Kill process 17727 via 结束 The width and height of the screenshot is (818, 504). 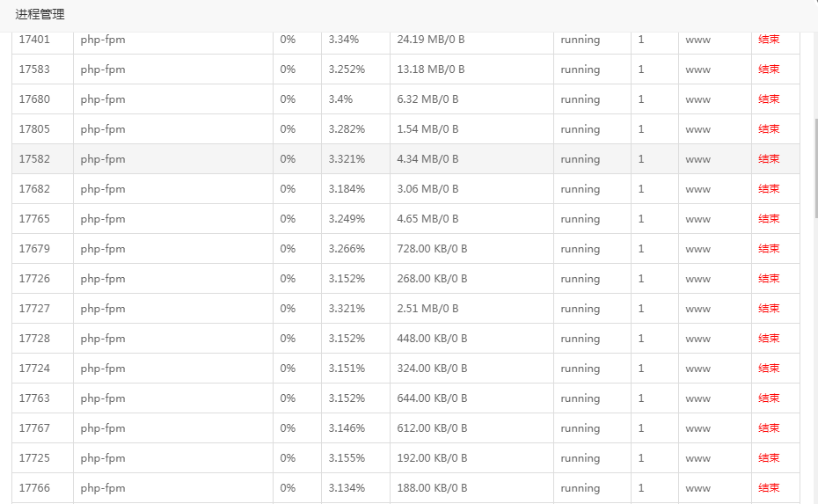769,309
